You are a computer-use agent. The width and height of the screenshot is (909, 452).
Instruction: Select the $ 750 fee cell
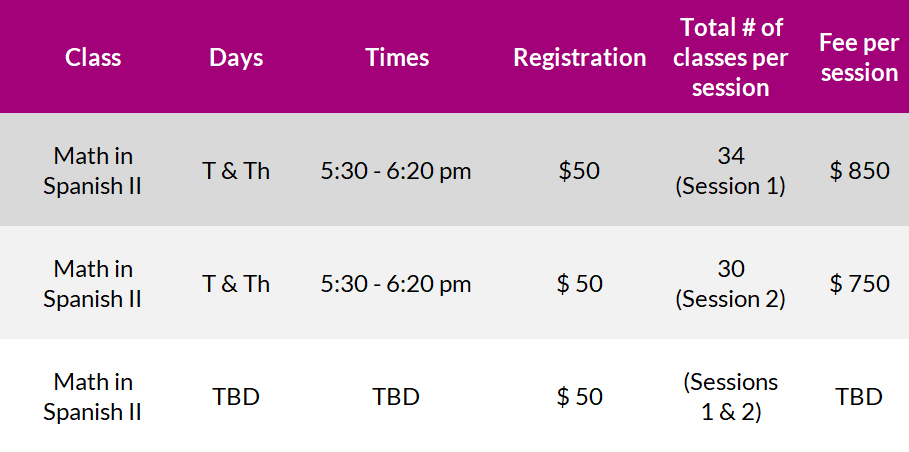point(859,284)
